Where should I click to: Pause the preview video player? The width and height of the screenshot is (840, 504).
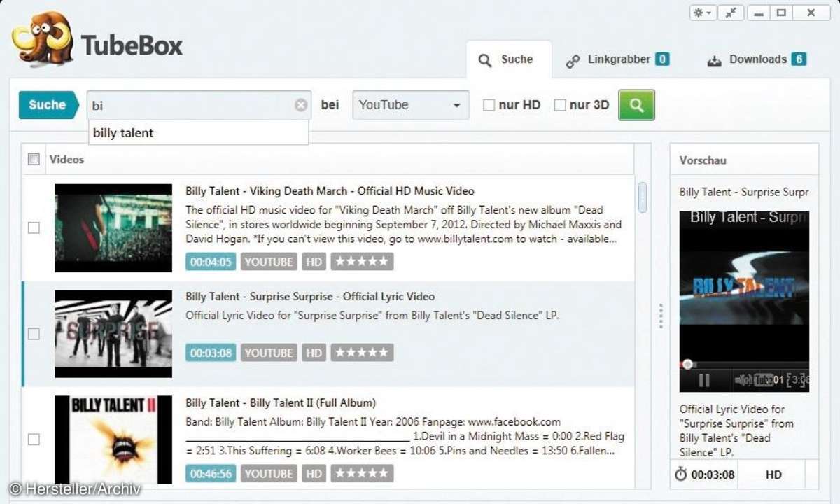[703, 380]
